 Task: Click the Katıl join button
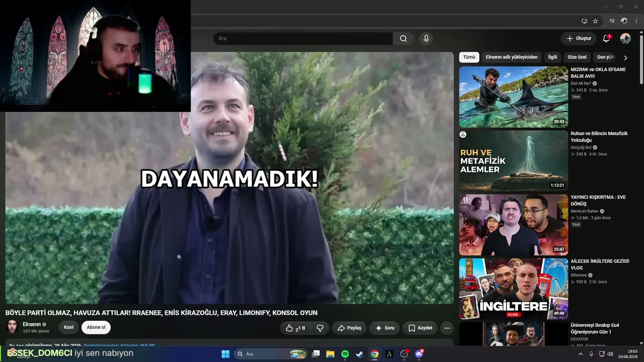69,327
